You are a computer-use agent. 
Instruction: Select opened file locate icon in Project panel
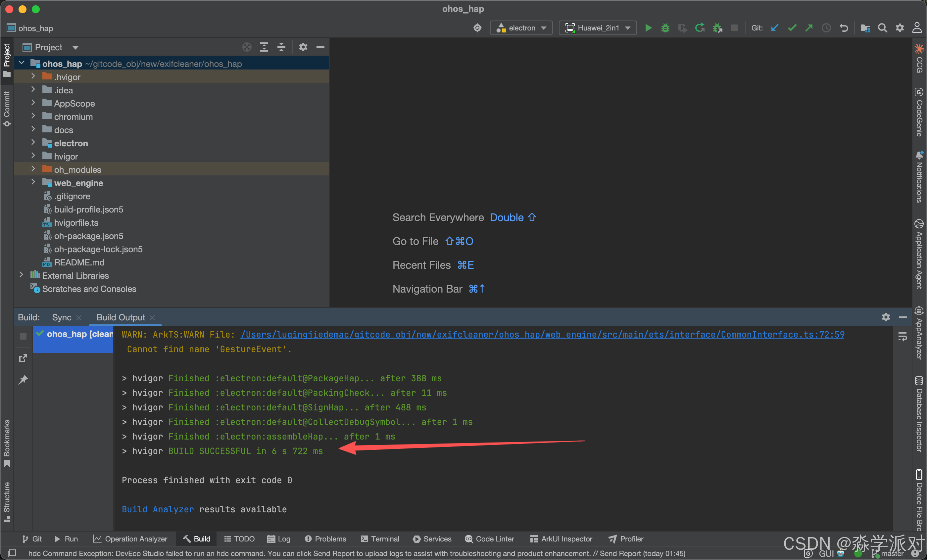(x=247, y=47)
